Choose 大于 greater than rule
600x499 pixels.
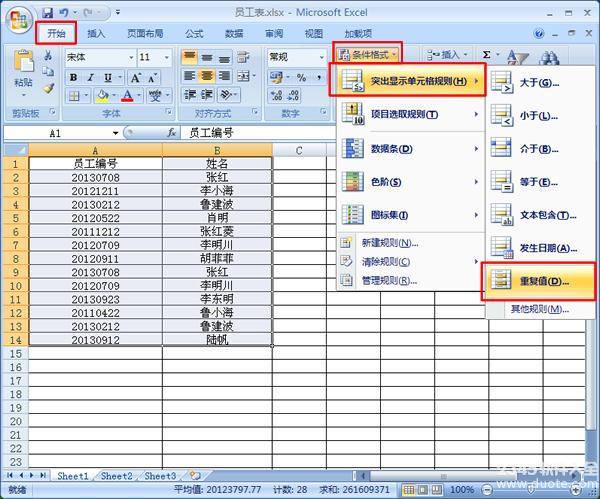pyautogui.click(x=539, y=83)
